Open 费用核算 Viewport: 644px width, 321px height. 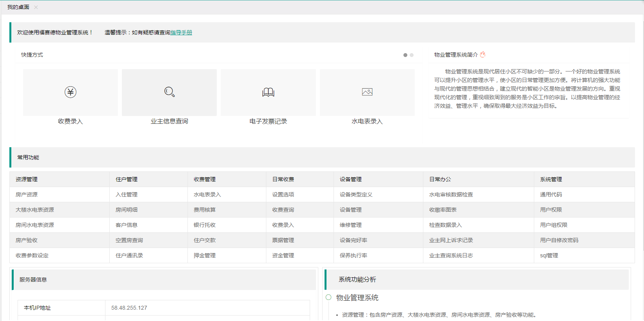(205, 210)
